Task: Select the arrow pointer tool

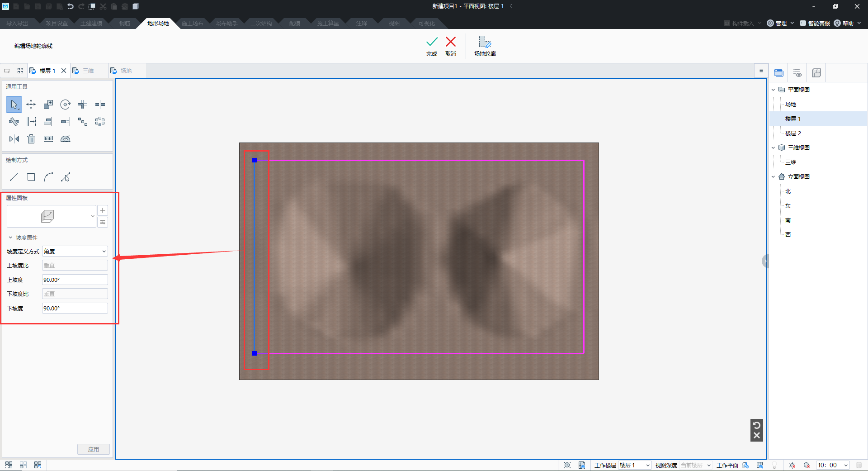Action: pyautogui.click(x=14, y=105)
